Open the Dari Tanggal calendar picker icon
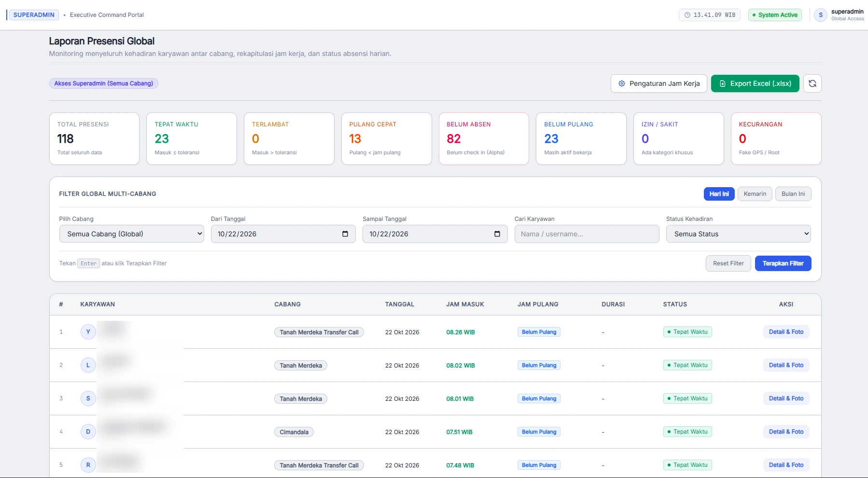Image resolution: width=868 pixels, height=478 pixels. click(x=345, y=234)
